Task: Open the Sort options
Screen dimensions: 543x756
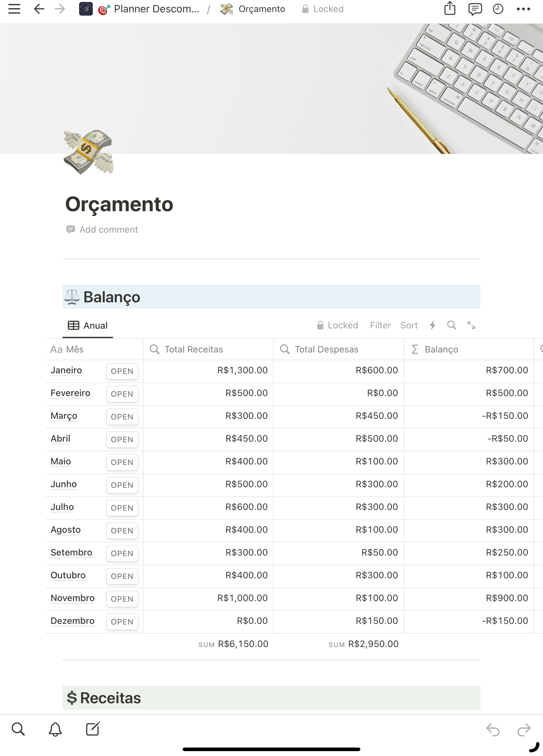Action: tap(409, 325)
